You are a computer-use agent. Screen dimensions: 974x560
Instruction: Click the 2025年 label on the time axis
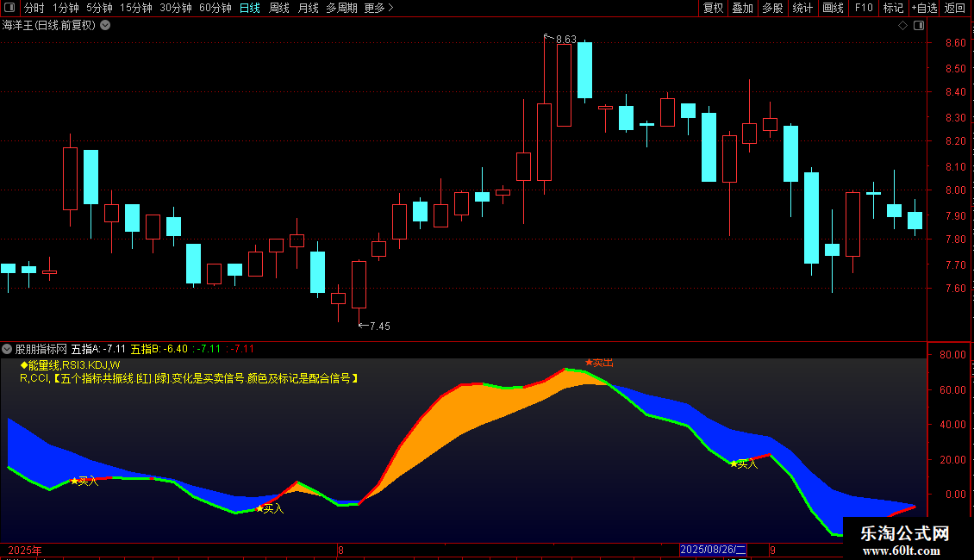click(x=25, y=550)
